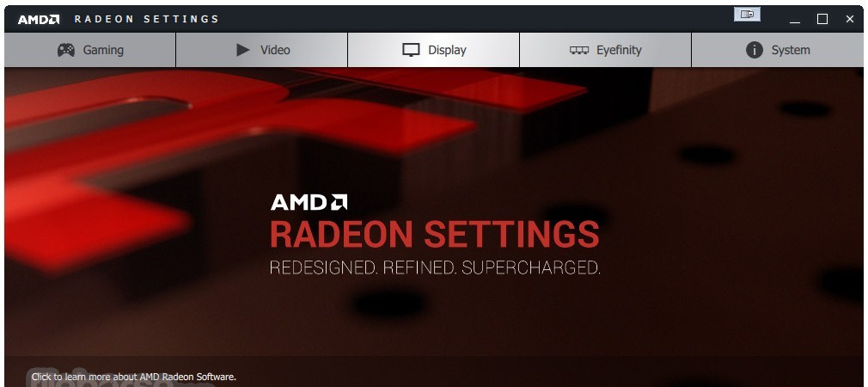
Task: Click the Redesigned. Refined. Supercharged. tagline
Action: (435, 267)
